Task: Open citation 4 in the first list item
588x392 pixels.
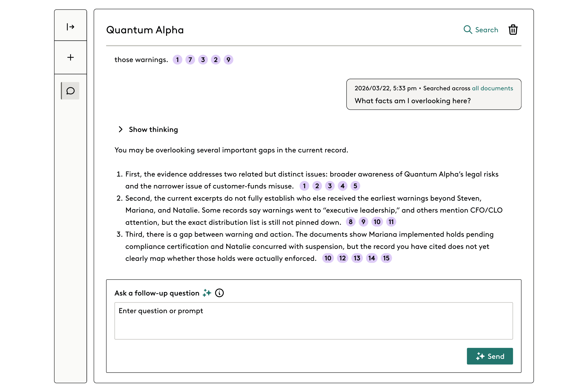Action: point(342,186)
